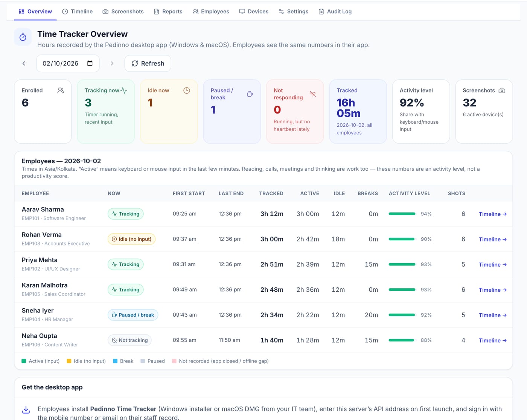Open the Settings tab
Image resolution: width=527 pixels, height=420 pixels.
tap(293, 12)
